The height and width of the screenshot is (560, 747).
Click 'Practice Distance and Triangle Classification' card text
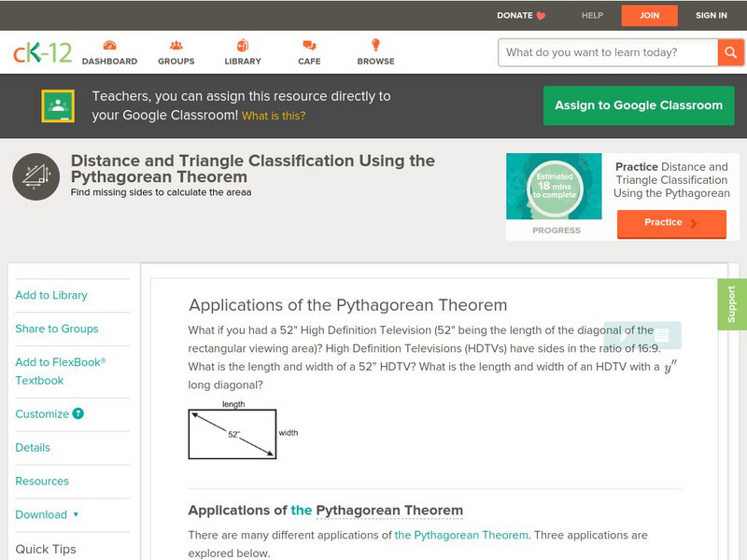(671, 180)
